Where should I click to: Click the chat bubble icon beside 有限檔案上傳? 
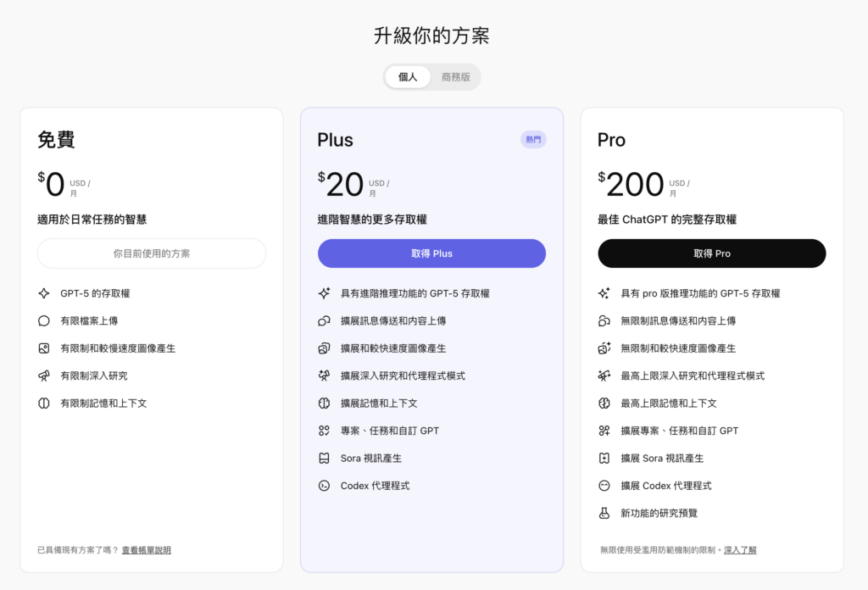[x=44, y=321]
